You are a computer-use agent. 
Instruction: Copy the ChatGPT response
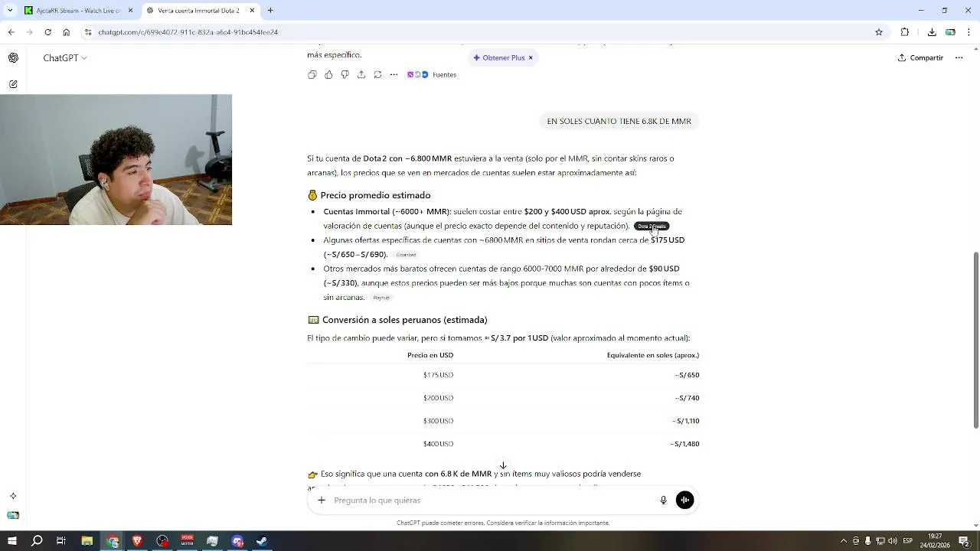(x=312, y=74)
